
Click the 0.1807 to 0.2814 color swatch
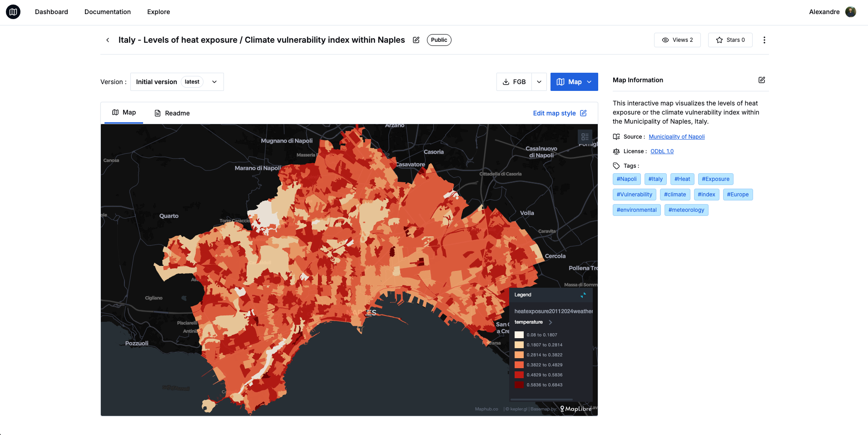519,345
